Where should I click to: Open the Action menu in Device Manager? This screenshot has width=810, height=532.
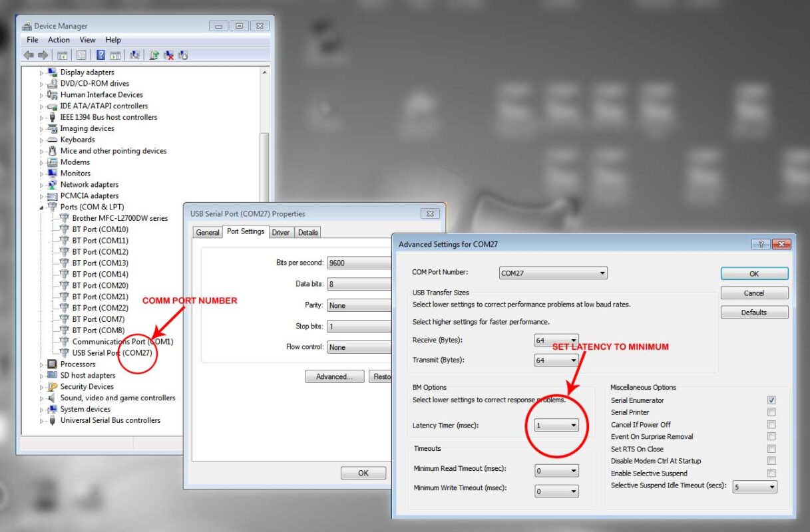(59, 40)
